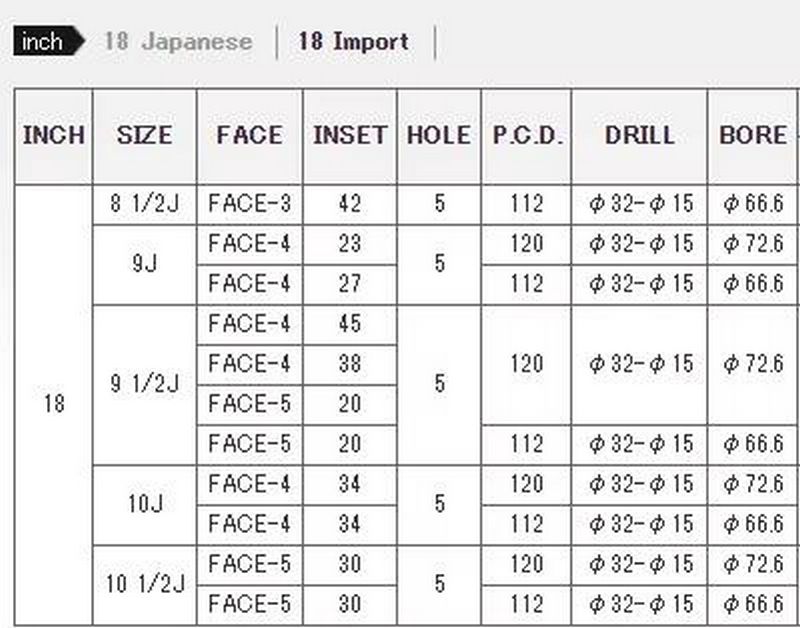Select the FACE-3 cell

[249, 204]
